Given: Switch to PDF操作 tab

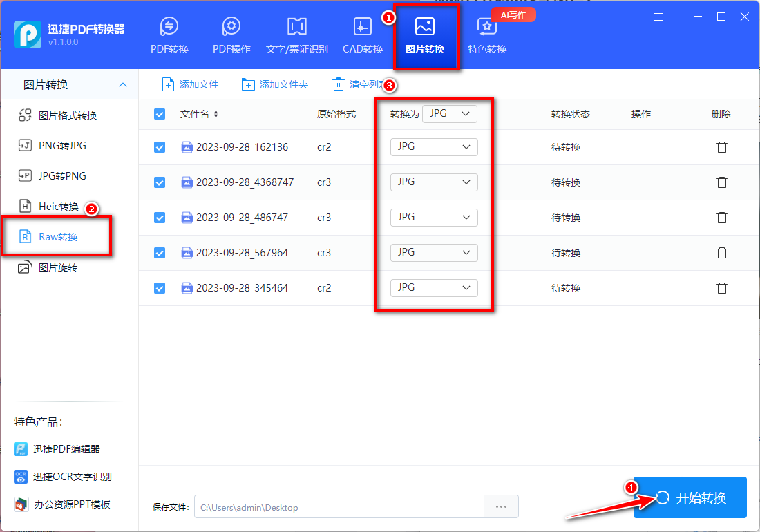Looking at the screenshot, I should [231, 35].
